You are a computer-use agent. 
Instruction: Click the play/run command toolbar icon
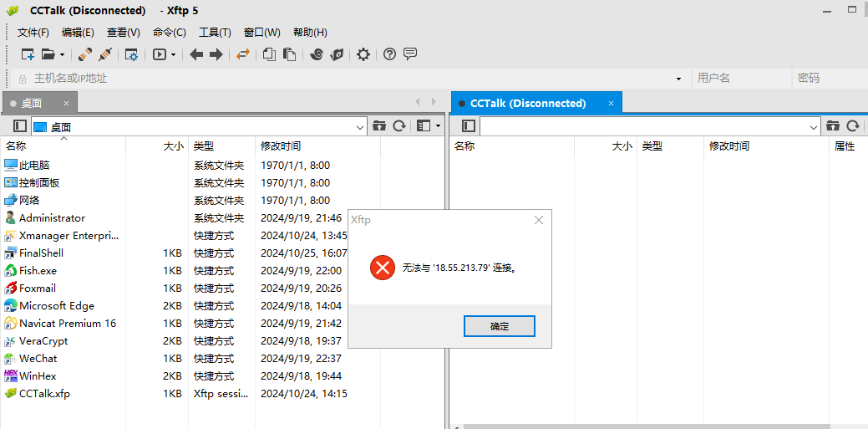point(160,54)
